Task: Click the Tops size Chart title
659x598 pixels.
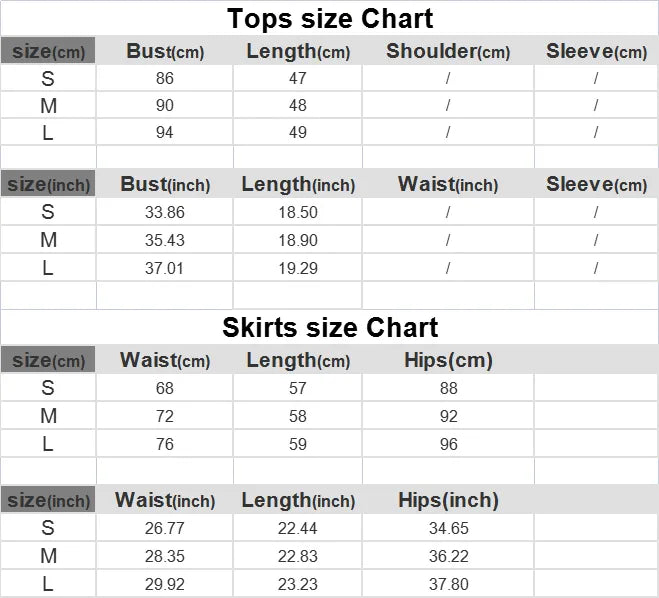Action: [330, 18]
